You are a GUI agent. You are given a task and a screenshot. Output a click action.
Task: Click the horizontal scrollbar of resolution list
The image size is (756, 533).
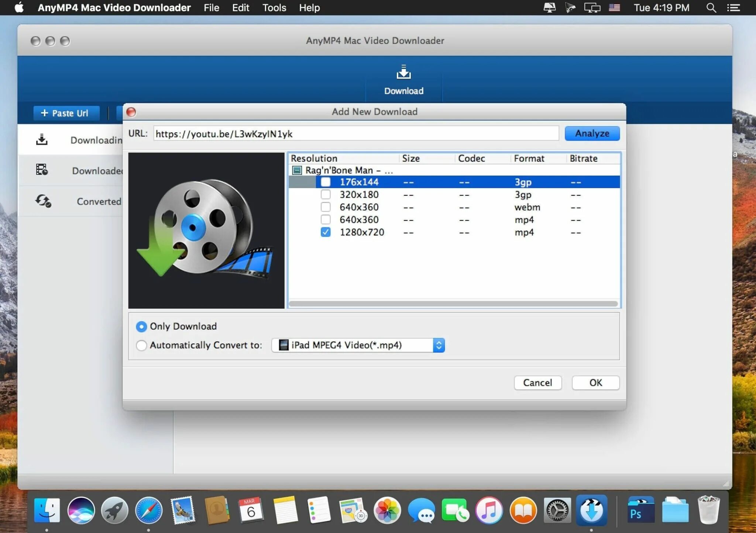point(453,304)
